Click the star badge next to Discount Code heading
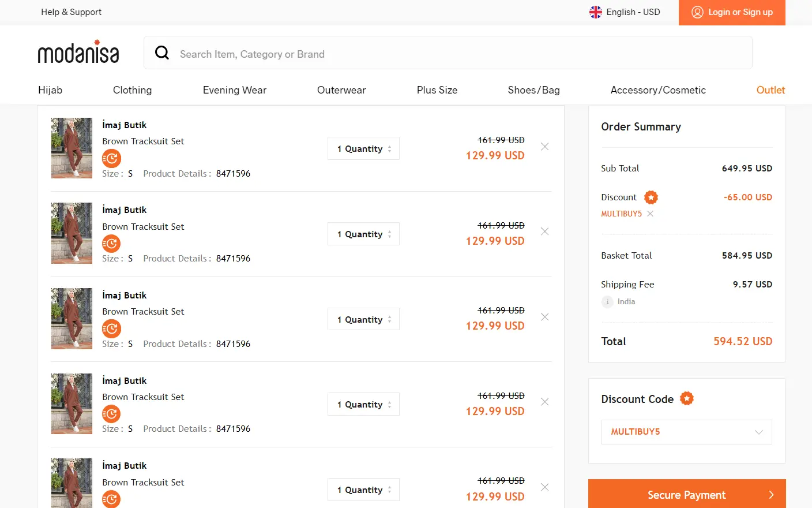The image size is (812, 508). [687, 398]
